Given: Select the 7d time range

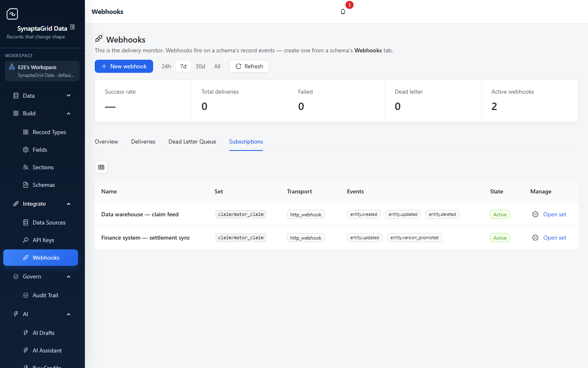Looking at the screenshot, I should (x=183, y=66).
